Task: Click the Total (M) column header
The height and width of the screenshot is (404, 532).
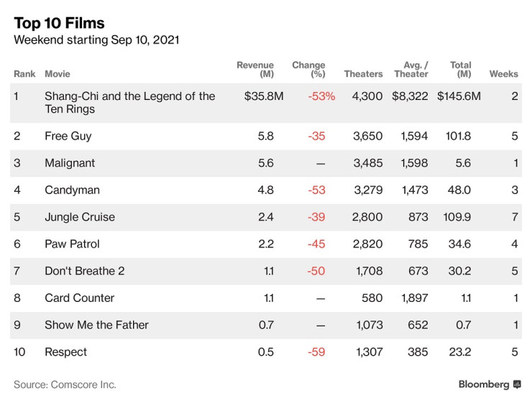Action: coord(460,70)
